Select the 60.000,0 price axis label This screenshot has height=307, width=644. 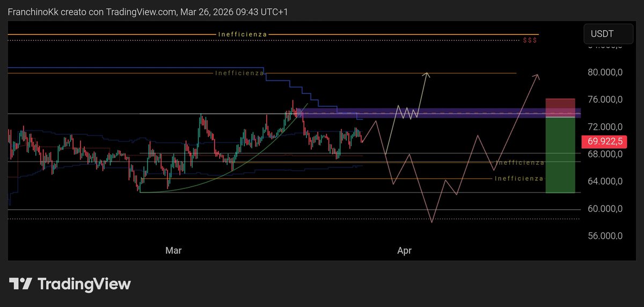(x=604, y=209)
